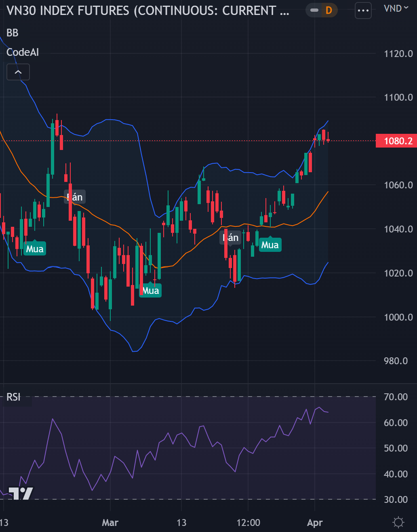
Task: Click the 13 date label before 12:00
Action: coord(181,522)
